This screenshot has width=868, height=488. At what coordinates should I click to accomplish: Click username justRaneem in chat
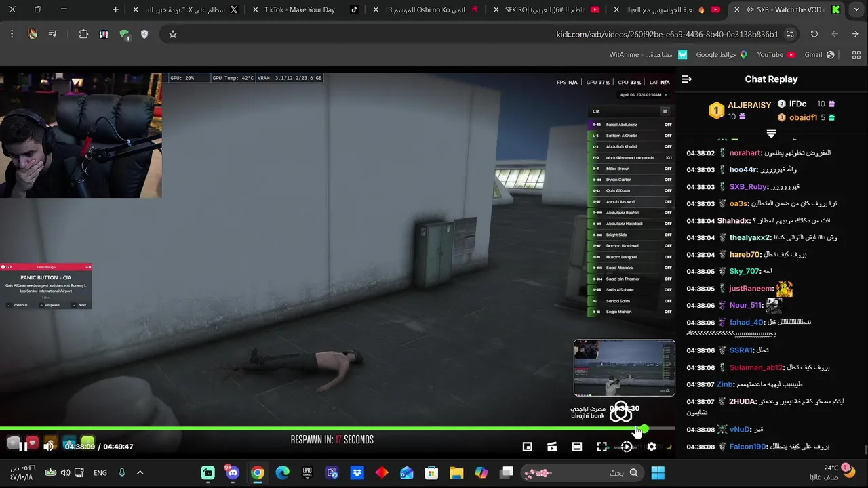(x=751, y=289)
